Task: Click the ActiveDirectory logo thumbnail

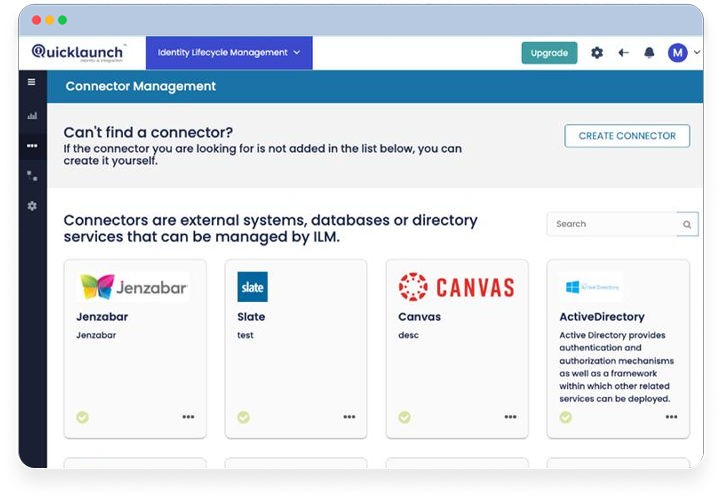Action: pyautogui.click(x=592, y=287)
